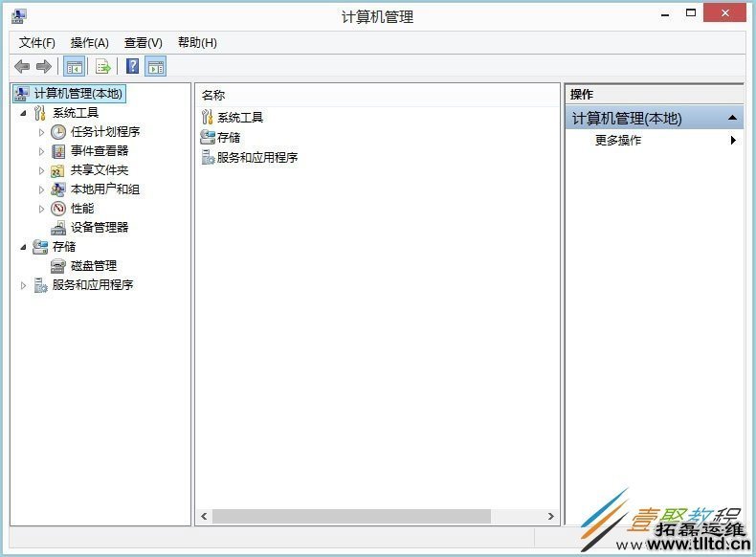Collapse the 系统工具 tree node

point(23,113)
